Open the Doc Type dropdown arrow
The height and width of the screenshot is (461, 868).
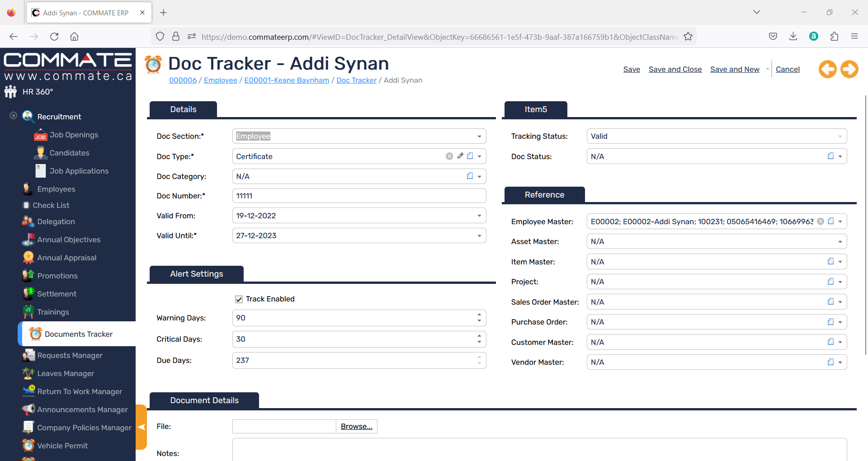click(479, 156)
